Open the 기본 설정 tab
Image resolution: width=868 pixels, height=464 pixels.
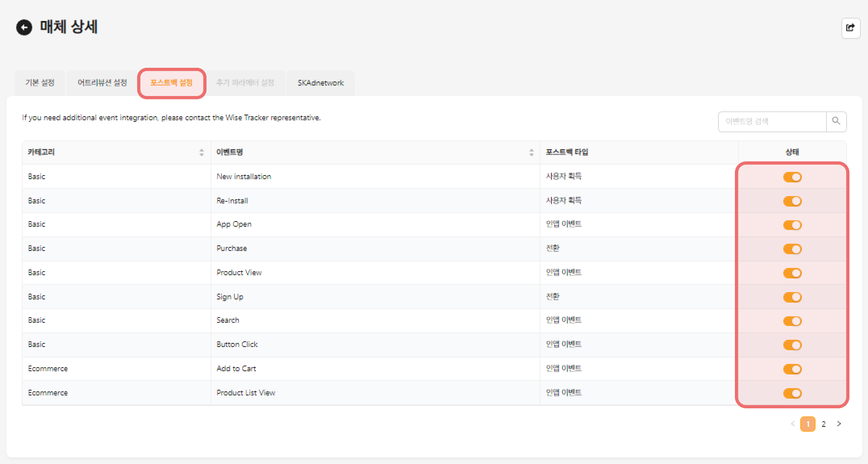point(40,83)
